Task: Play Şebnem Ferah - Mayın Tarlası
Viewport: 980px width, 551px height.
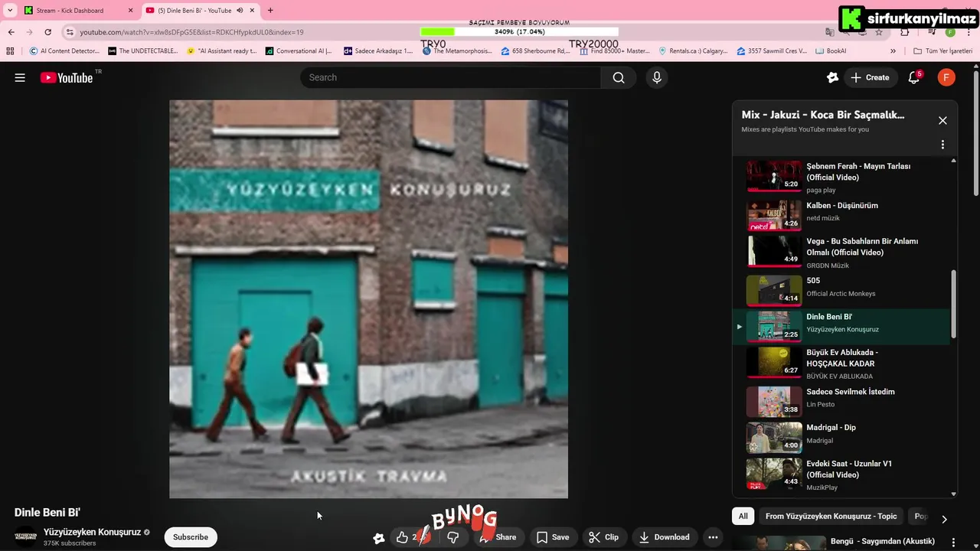Action: pyautogui.click(x=841, y=178)
